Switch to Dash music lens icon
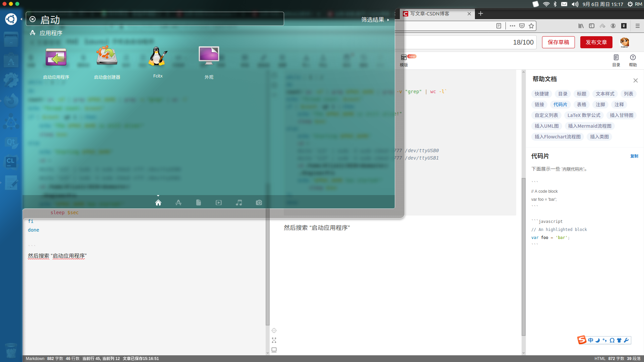This screenshot has width=644, height=362. coord(239,202)
